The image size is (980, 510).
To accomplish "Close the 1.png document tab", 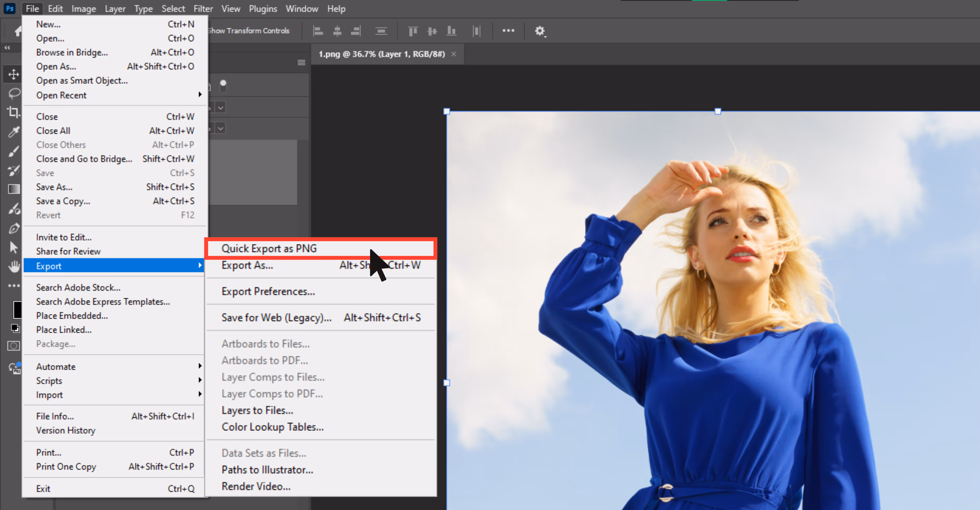I will pyautogui.click(x=454, y=54).
